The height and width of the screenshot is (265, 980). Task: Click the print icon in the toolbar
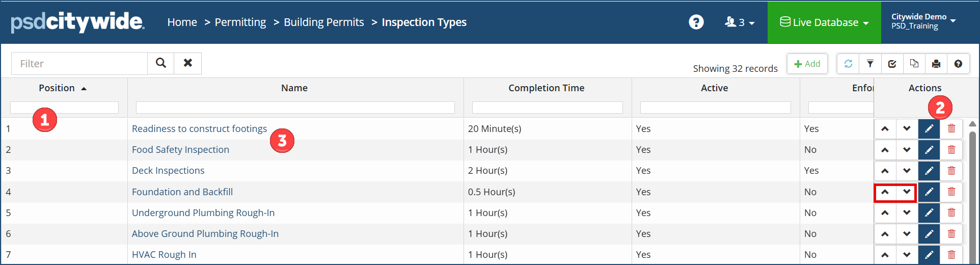936,64
